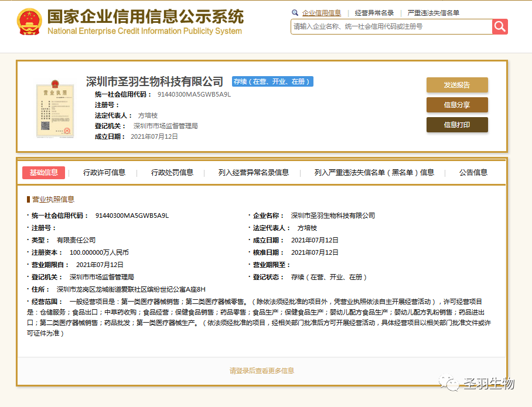This screenshot has height=407, width=532.
Task: Select the 经营异常名录 search category
Action: (x=374, y=13)
